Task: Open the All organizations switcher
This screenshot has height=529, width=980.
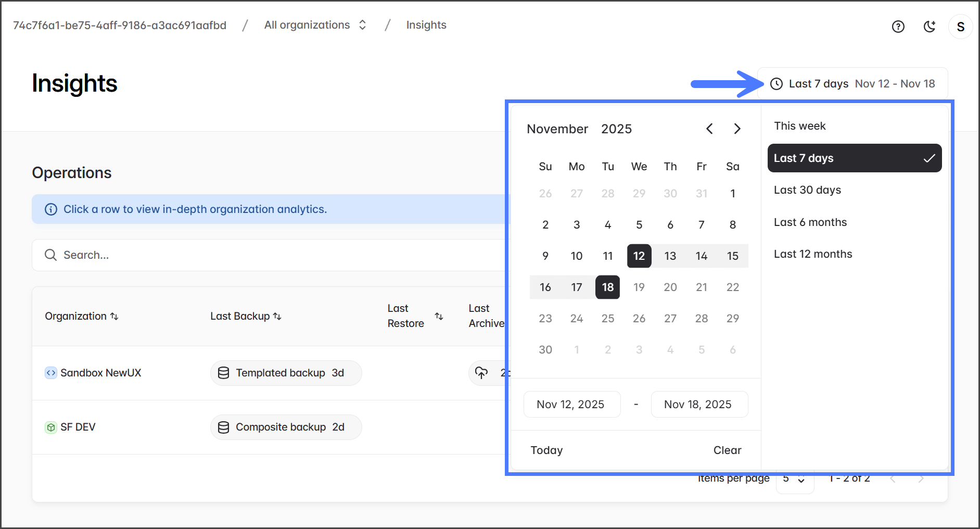Action: point(315,25)
